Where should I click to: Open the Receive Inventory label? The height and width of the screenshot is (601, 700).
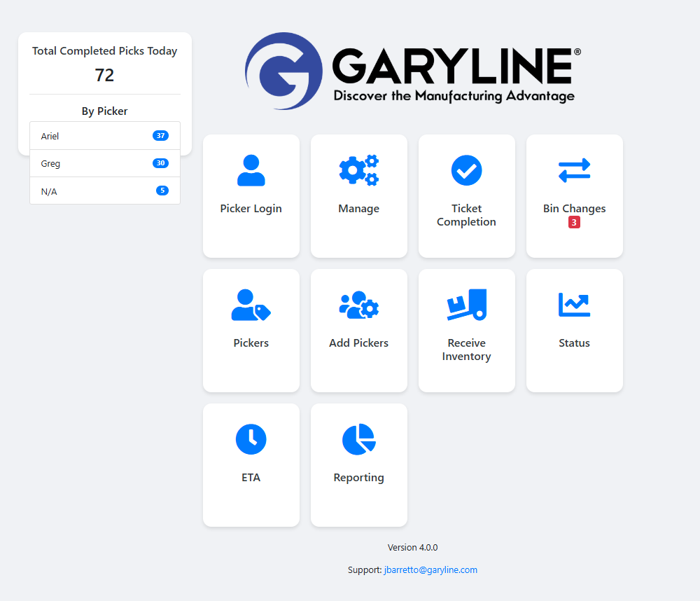(x=466, y=350)
